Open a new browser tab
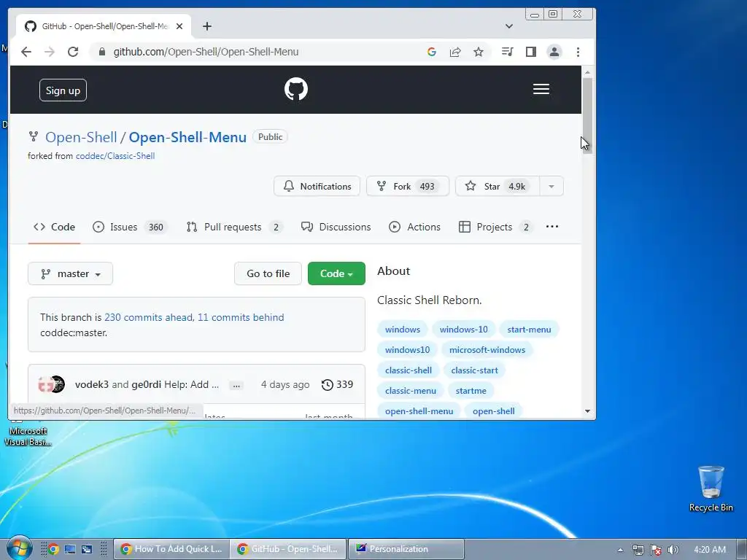Screen dimensions: 747x560 [206, 27]
